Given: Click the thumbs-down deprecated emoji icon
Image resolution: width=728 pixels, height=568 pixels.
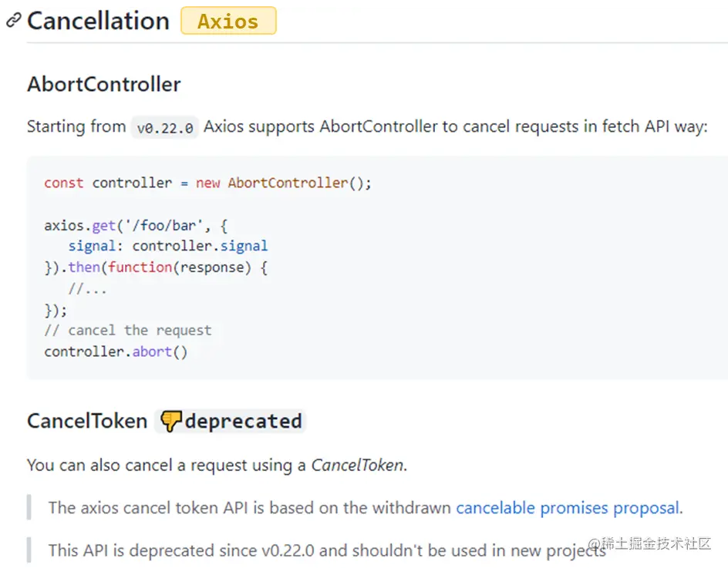Looking at the screenshot, I should coord(170,422).
